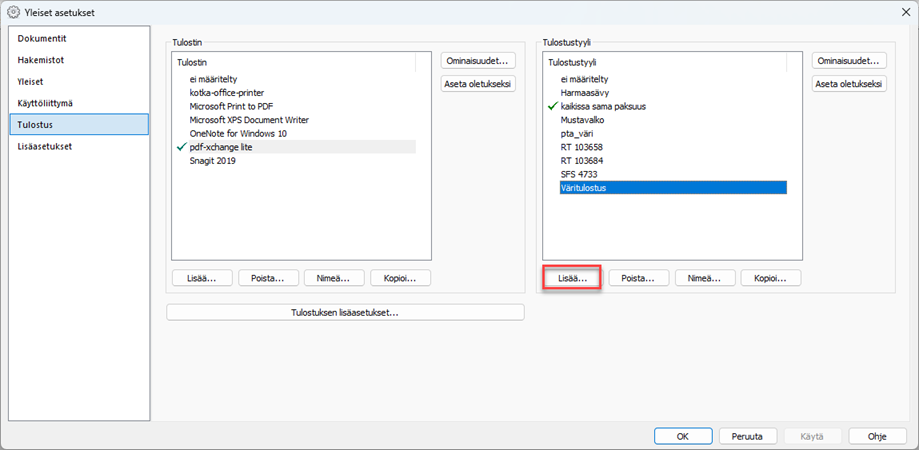This screenshot has height=450, width=919.
Task: Open Tulostuksen lisäasetukset dialog
Action: 345,313
